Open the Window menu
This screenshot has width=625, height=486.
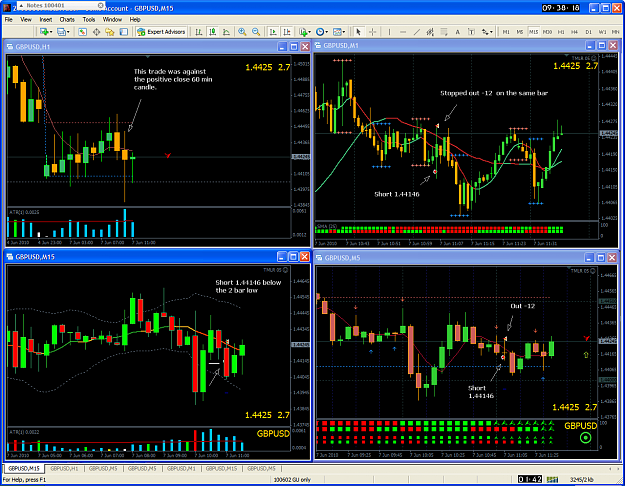coord(112,20)
